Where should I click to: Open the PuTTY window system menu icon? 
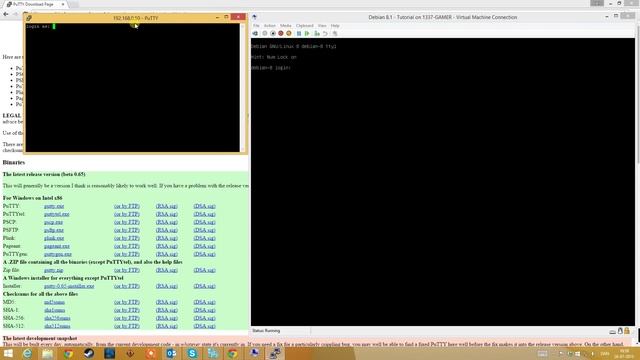point(29,18)
